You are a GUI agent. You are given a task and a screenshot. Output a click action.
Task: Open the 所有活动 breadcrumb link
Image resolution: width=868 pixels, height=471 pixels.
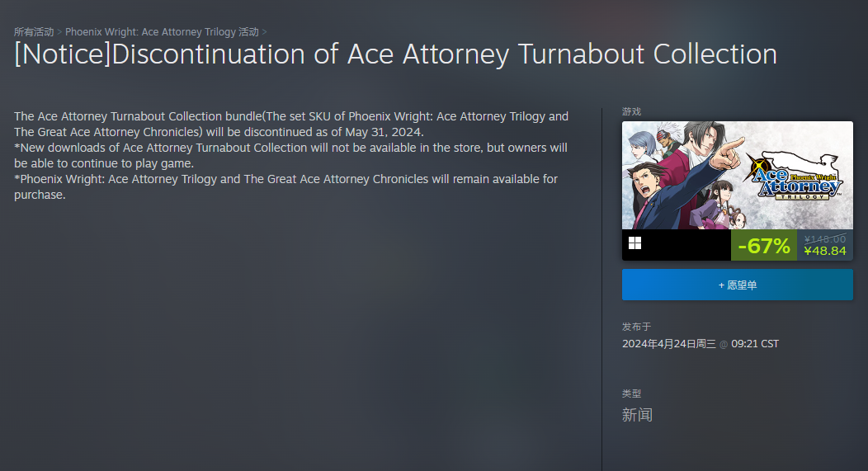click(33, 32)
